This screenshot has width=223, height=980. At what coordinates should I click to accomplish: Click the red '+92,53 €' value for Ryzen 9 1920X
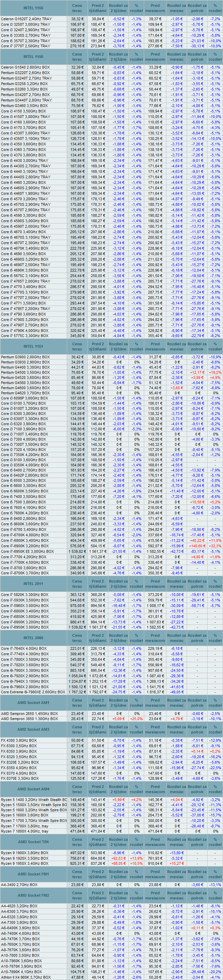click(119, 858)
